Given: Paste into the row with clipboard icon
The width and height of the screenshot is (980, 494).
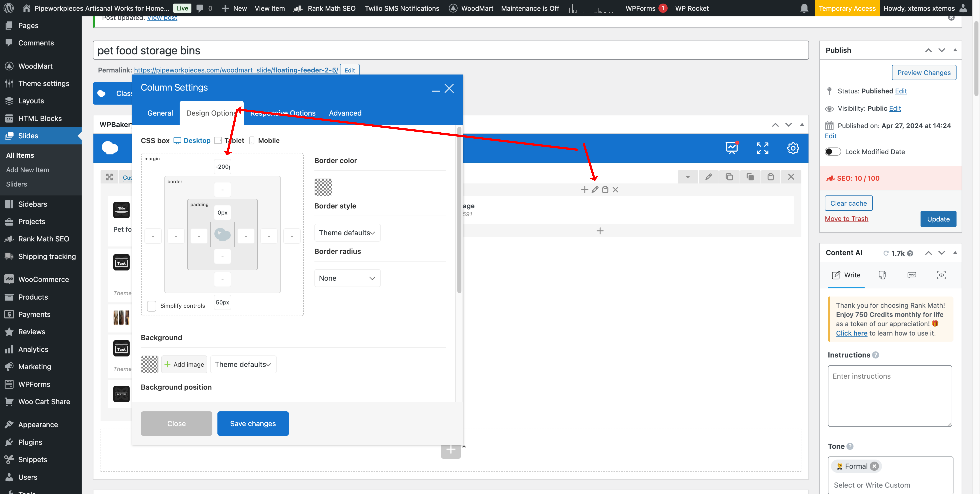Looking at the screenshot, I should pyautogui.click(x=771, y=177).
